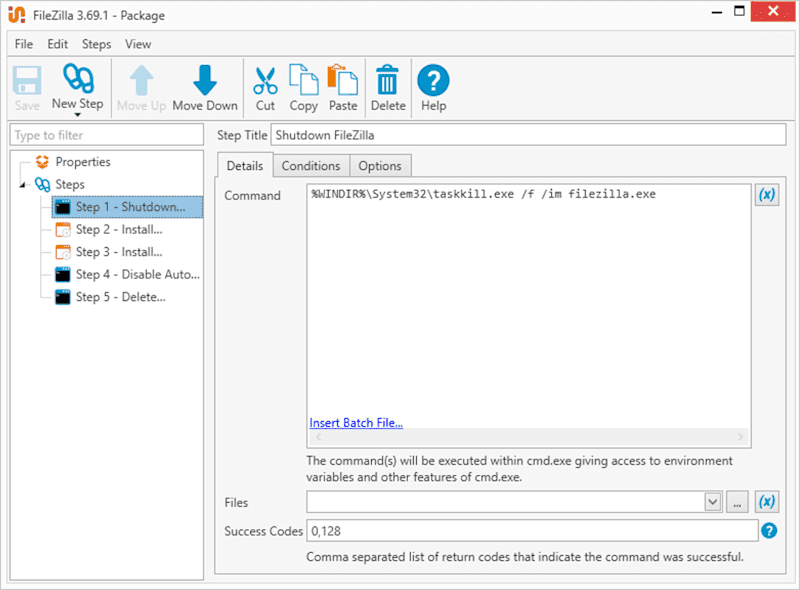The width and height of the screenshot is (800, 590).
Task: Open Help from the toolbar
Action: (433, 88)
